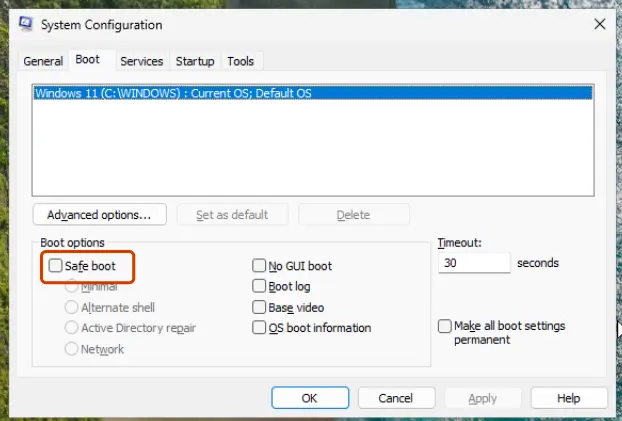
Task: Confirm with the OK button
Action: tap(310, 398)
